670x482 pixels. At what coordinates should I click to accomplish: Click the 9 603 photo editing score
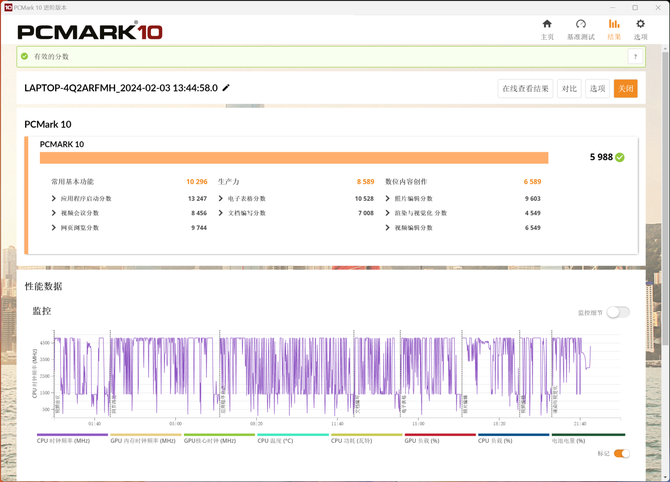coord(532,198)
